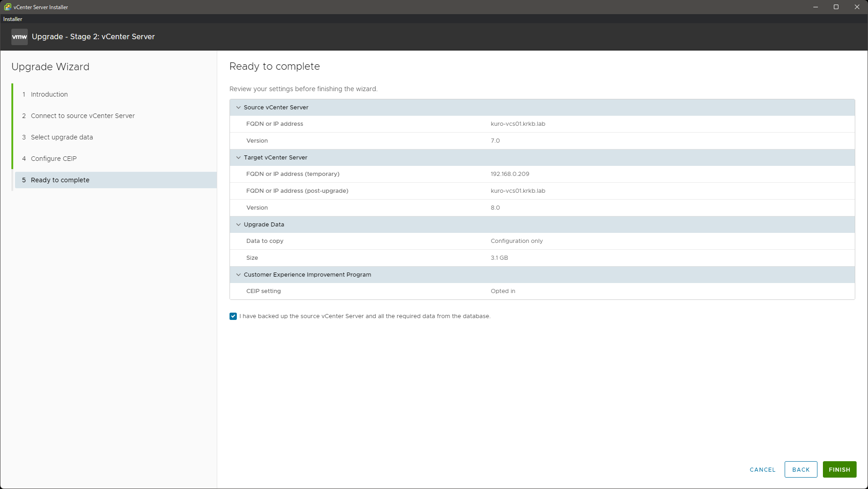Collapse the Target vCenter Server section

point(238,158)
